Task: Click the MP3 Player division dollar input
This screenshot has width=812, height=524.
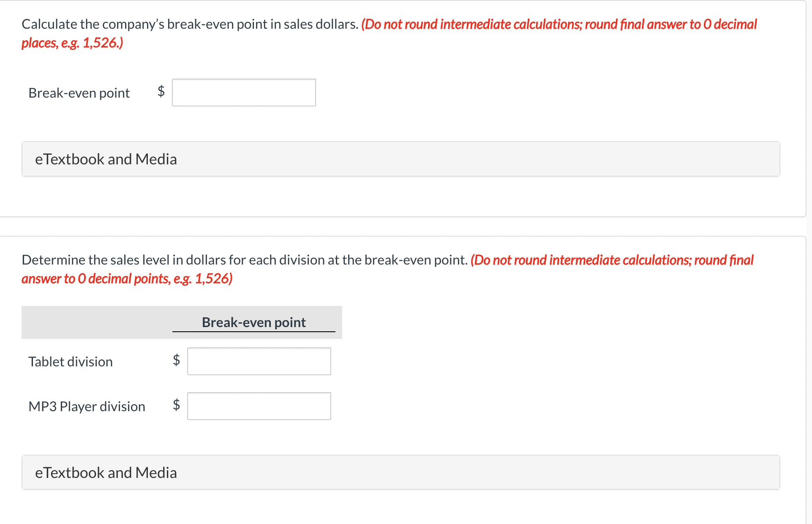Action: [x=259, y=406]
